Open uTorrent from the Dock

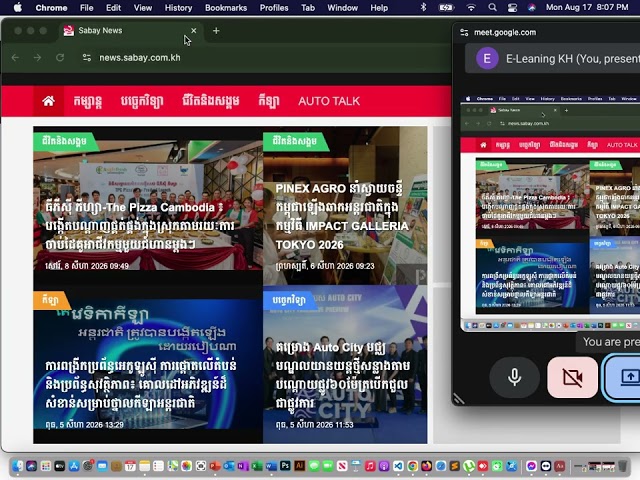click(x=469, y=466)
